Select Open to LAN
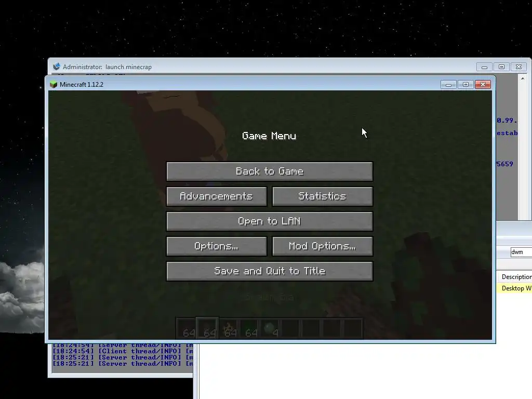The image size is (532, 399). 270,221
